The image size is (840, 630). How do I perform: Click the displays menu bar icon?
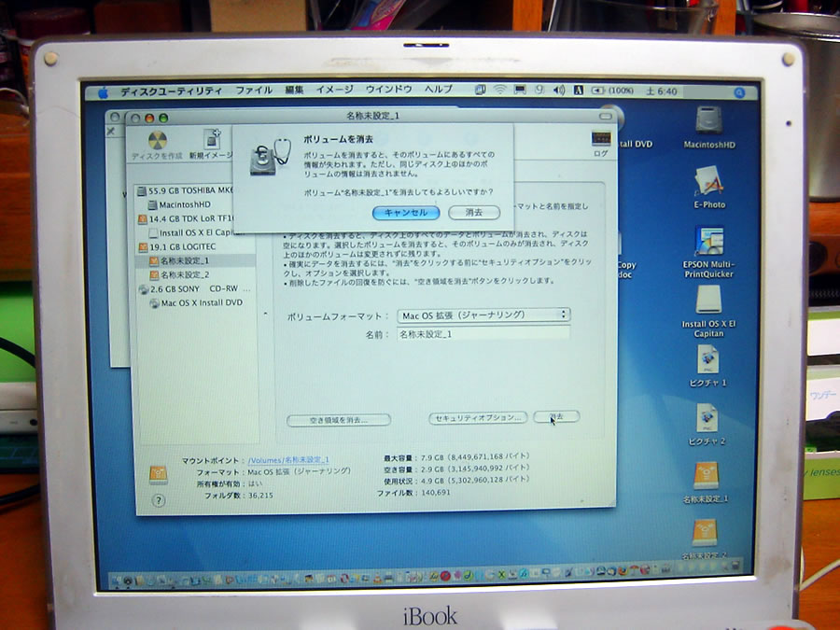point(520,90)
